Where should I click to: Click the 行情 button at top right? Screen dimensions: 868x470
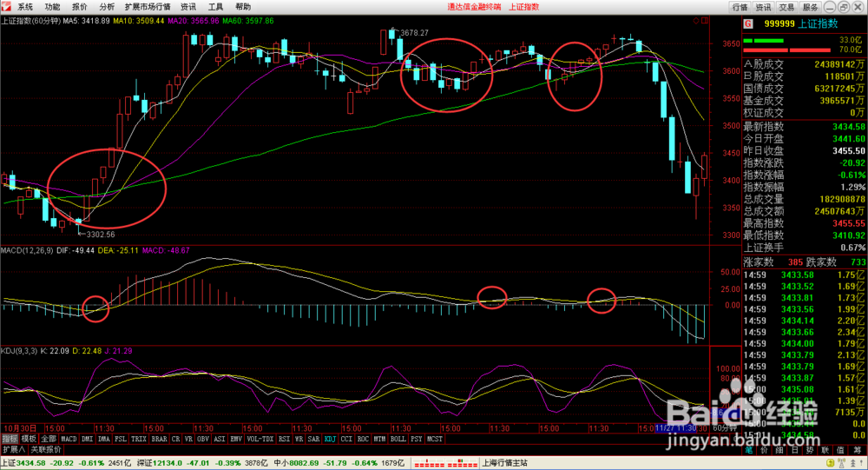point(740,7)
